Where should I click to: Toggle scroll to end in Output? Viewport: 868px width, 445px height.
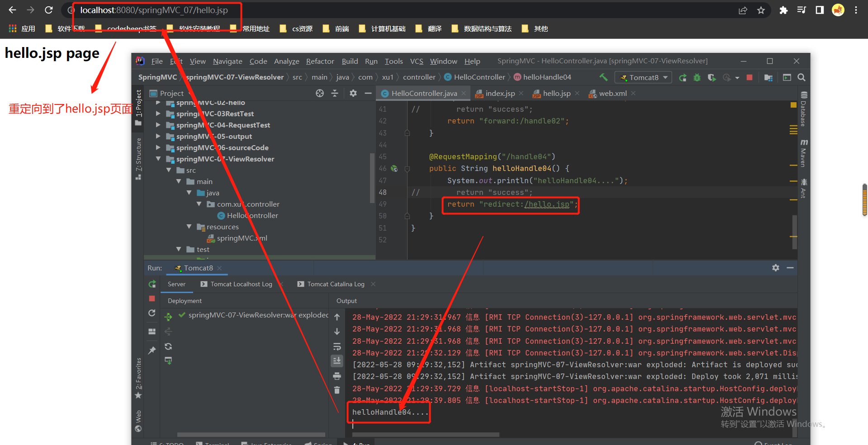pyautogui.click(x=337, y=361)
